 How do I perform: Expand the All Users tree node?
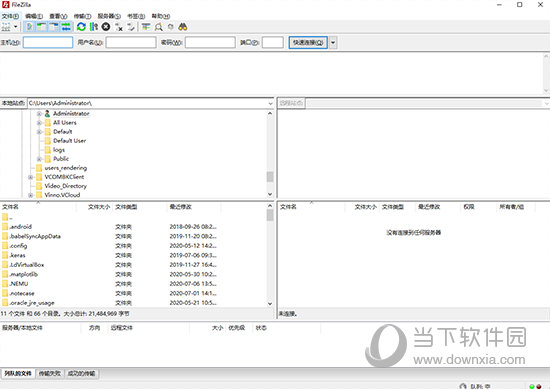(39, 123)
